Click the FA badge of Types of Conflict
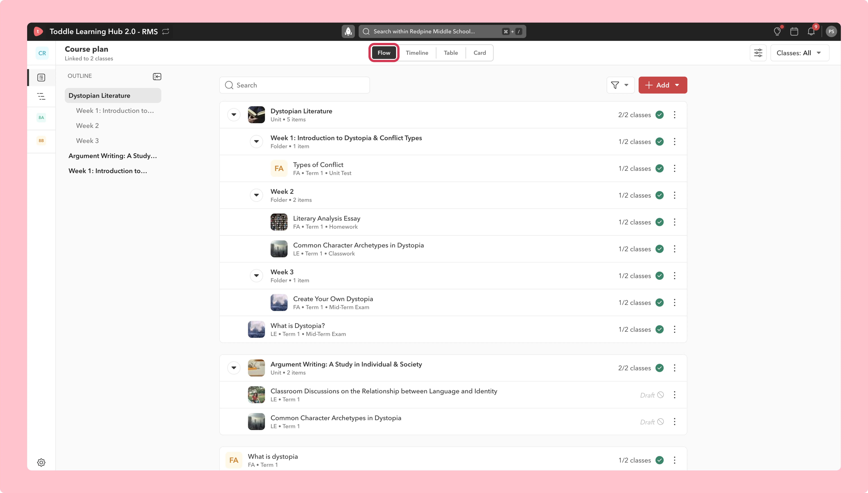This screenshot has height=493, width=868. pyautogui.click(x=279, y=169)
